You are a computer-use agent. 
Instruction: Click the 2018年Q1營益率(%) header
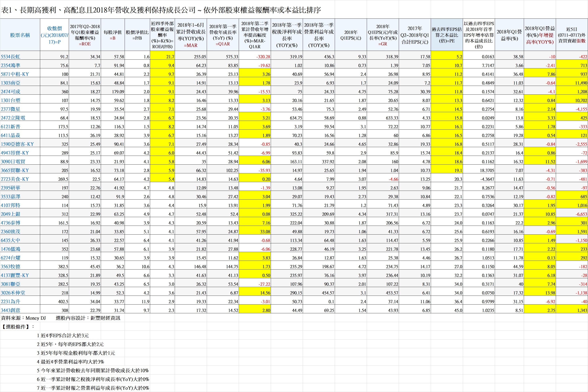509,35
